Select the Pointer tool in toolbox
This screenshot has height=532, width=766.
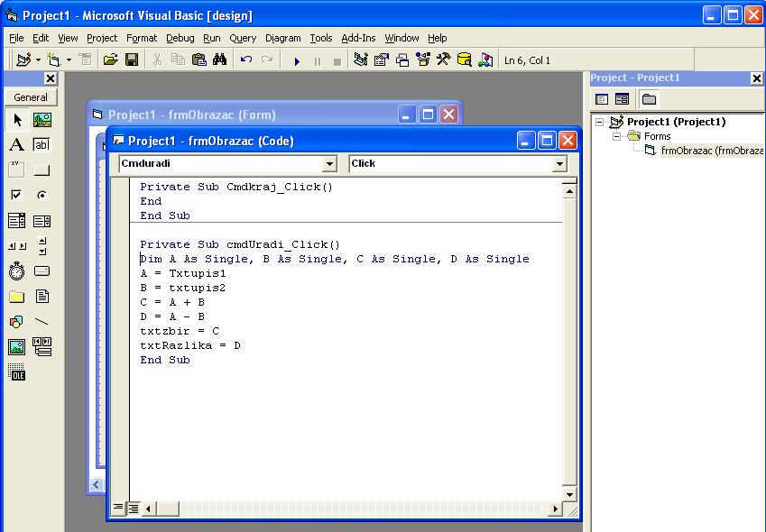pos(17,120)
